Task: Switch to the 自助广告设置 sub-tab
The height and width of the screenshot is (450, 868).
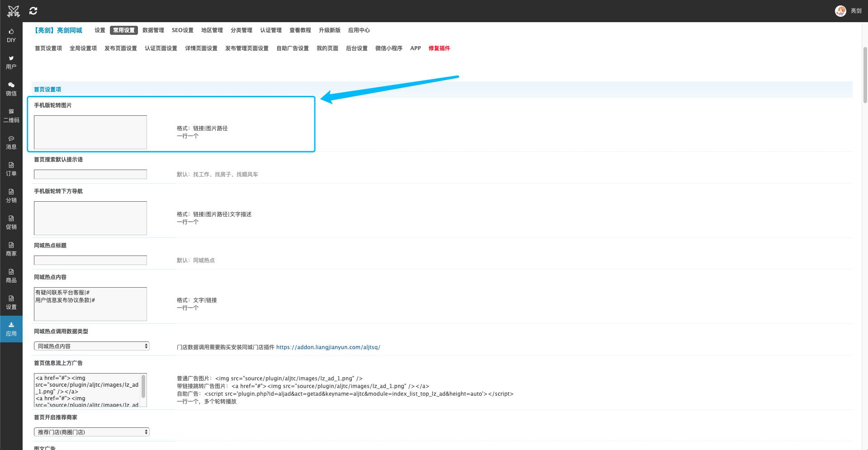Action: (293, 48)
